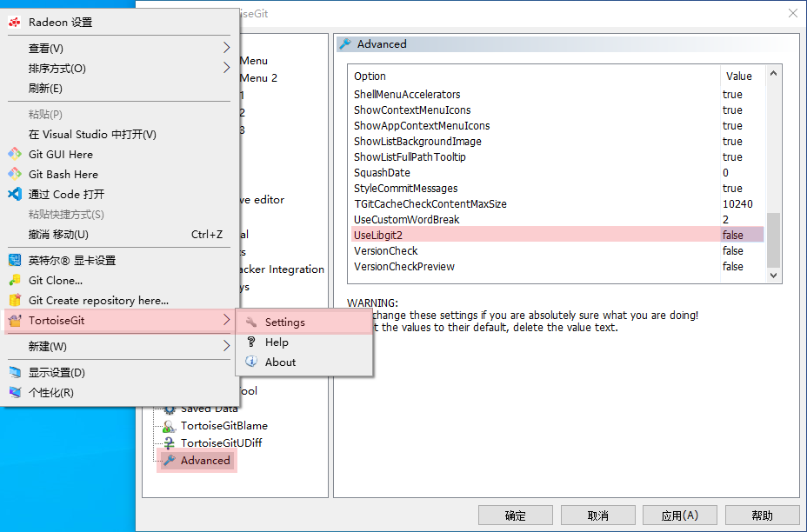Click the options list scrollbar thumb
Screen dimensions: 807x532
click(774, 240)
